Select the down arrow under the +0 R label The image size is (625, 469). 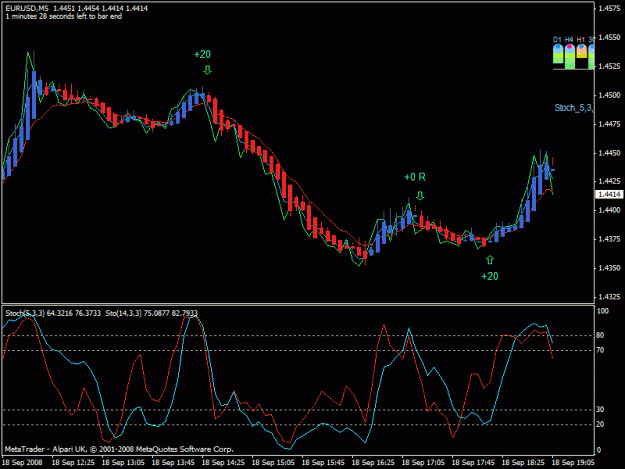(420, 195)
